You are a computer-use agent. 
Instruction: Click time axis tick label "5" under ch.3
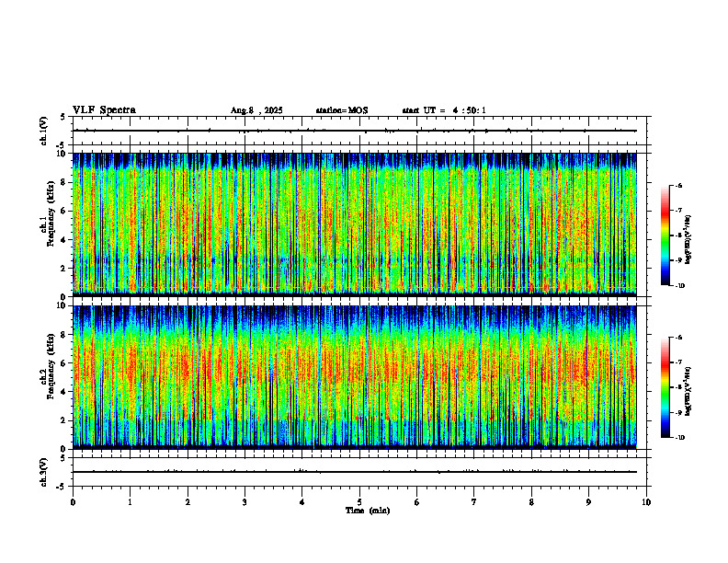point(359,502)
